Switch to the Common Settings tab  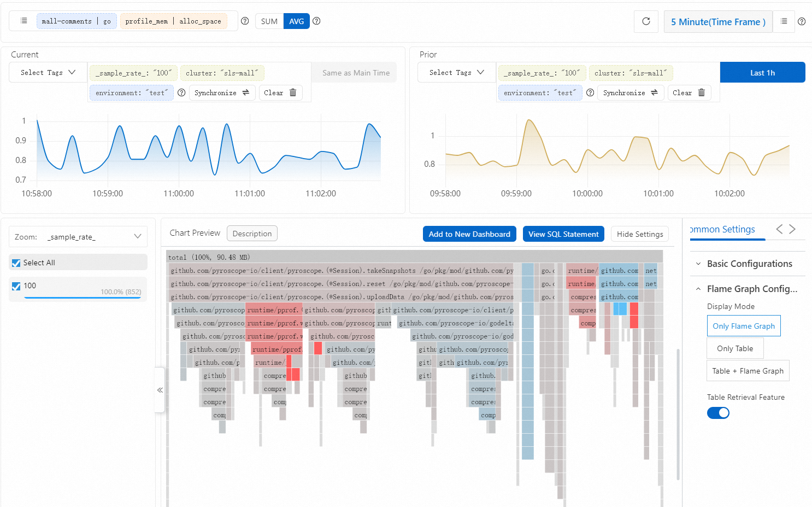tap(722, 229)
